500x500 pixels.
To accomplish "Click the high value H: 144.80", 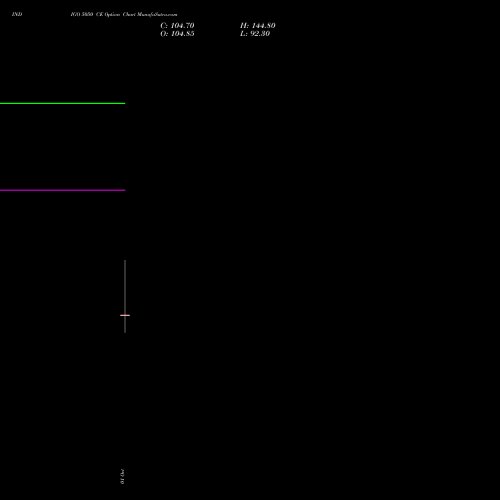I will [258, 26].
